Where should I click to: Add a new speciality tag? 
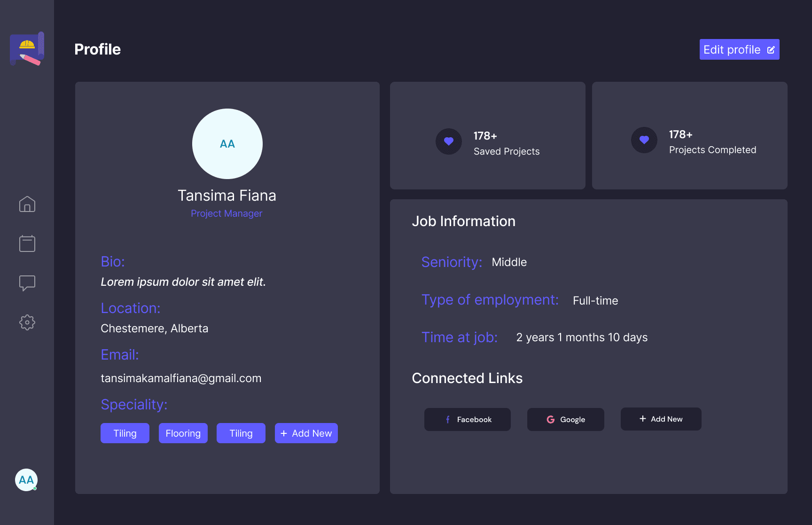306,433
